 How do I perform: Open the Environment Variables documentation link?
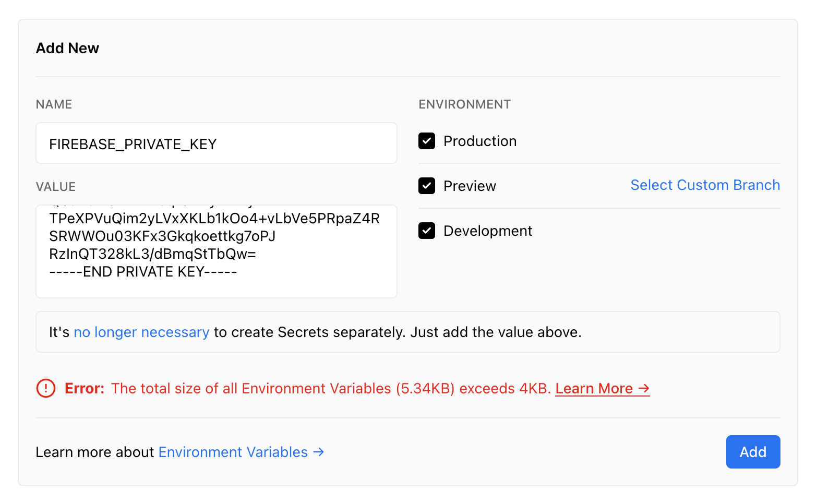point(241,452)
